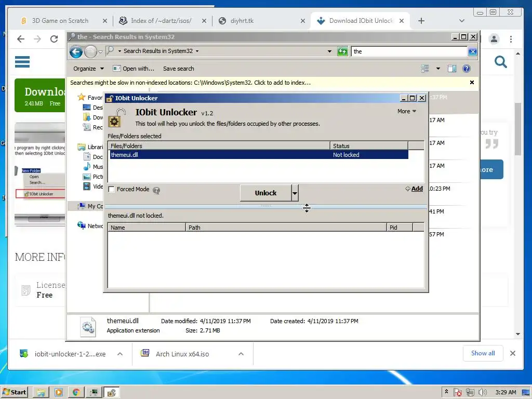This screenshot has width=532, height=399.
Task: Open the website hamburger menu
Action: 22,62
